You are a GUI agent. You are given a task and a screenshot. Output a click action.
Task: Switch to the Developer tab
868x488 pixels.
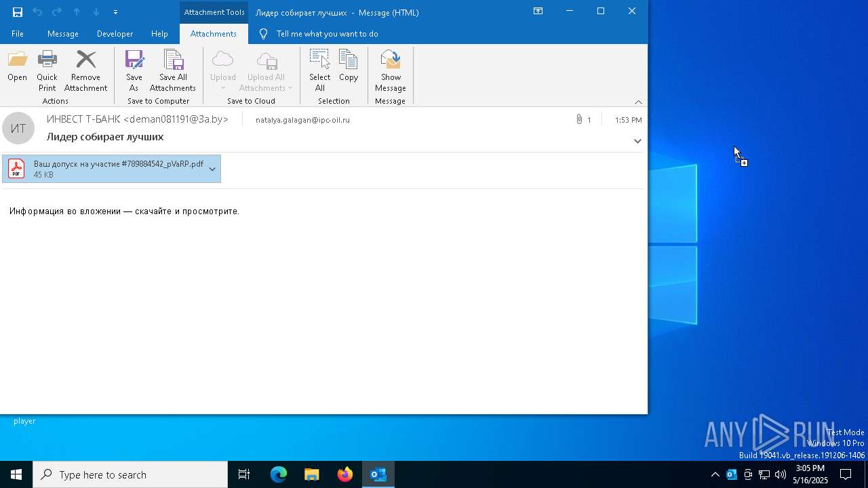point(115,34)
